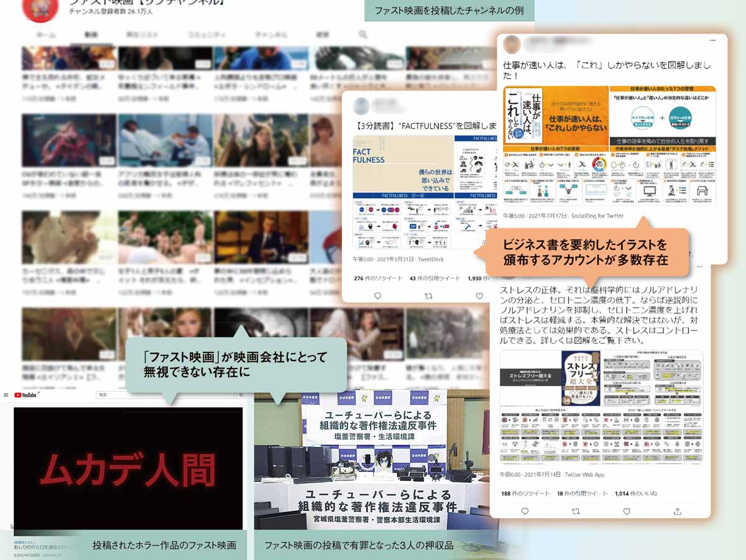Click blurred avatar of 仕事が速い人は tweet
This screenshot has width=746, height=560.
click(512, 45)
